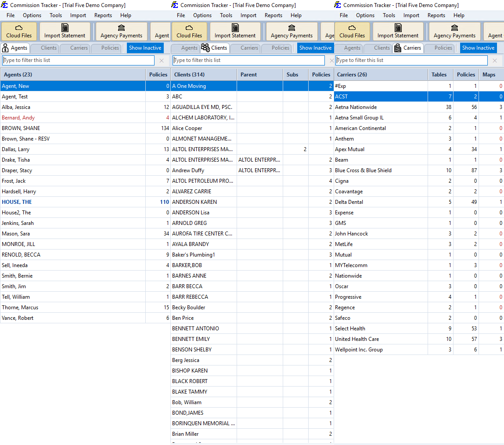This screenshot has height=445, width=504.
Task: Select client row BISHOP KAREN
Action: pyautogui.click(x=252, y=371)
